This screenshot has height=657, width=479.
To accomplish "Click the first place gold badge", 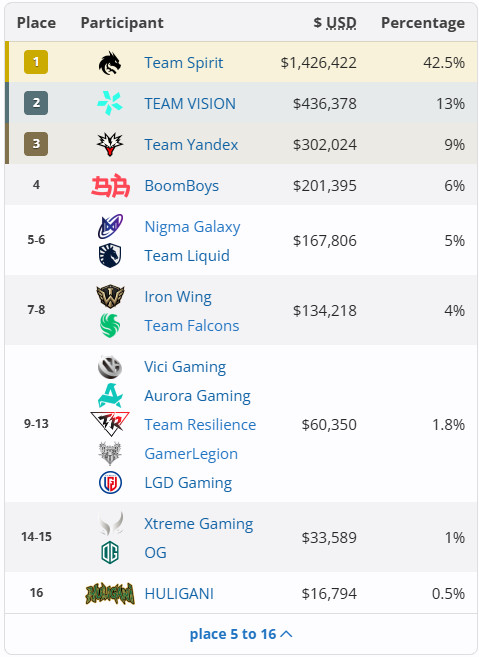I will coord(36,62).
